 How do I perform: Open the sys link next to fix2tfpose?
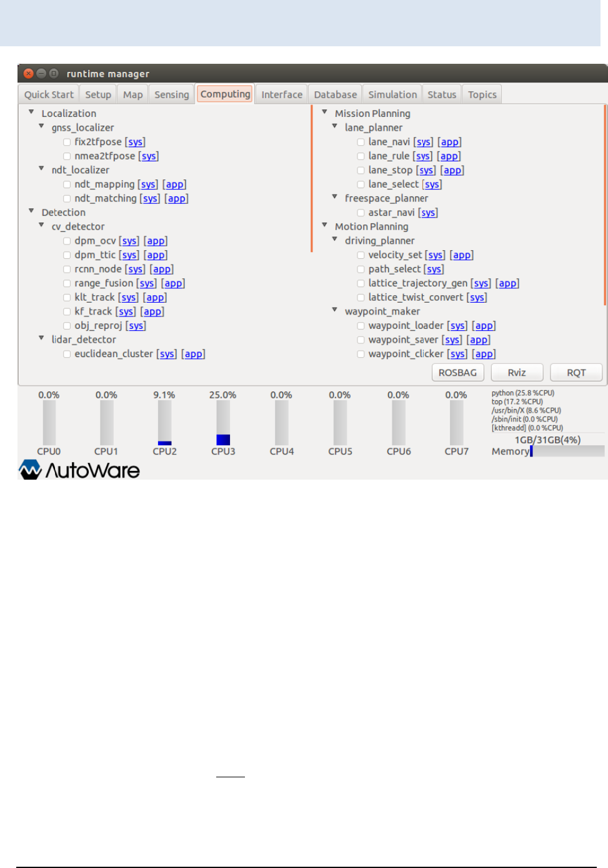point(136,141)
